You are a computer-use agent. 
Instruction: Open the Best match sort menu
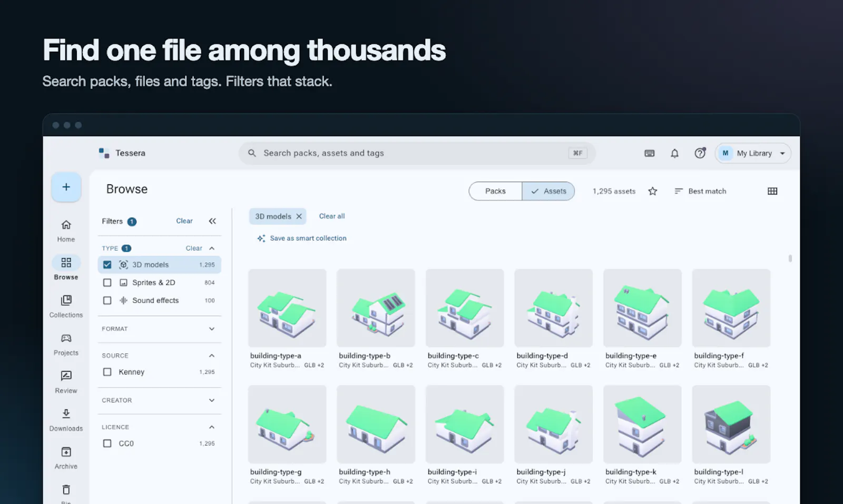(x=700, y=191)
